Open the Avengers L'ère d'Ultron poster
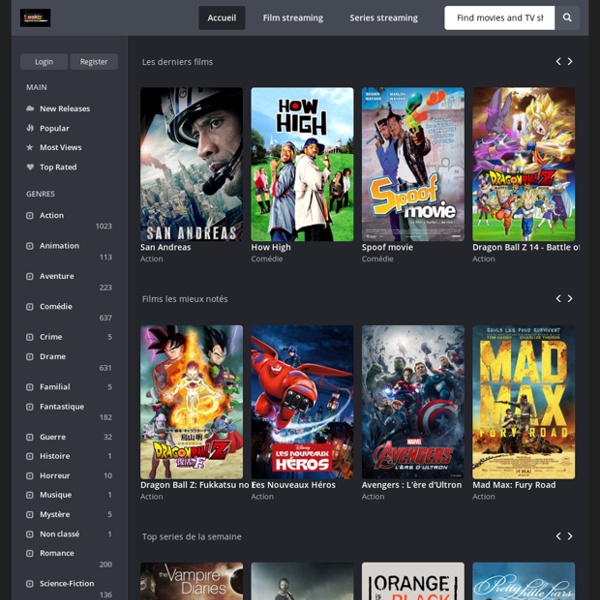 coord(413,402)
